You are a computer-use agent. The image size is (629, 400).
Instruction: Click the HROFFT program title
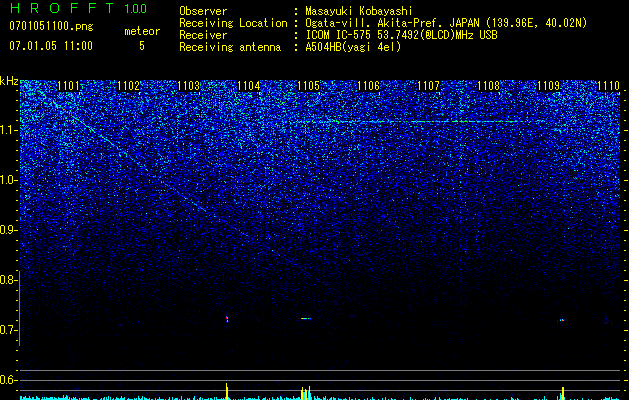(x=62, y=8)
